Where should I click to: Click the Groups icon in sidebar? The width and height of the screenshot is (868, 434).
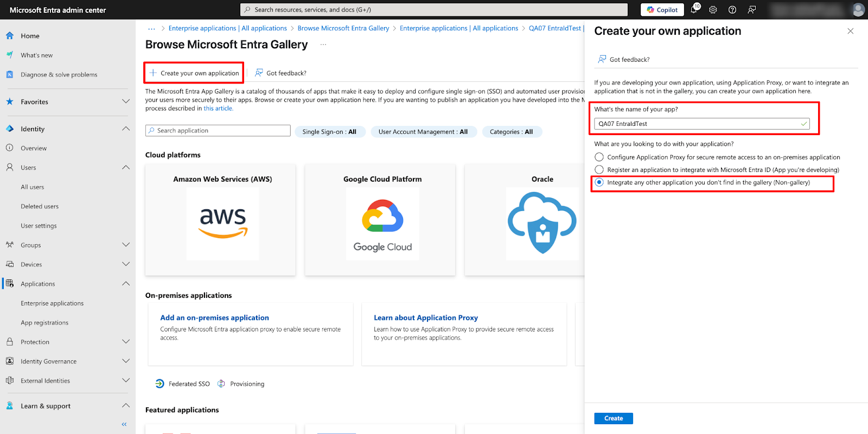(10, 245)
